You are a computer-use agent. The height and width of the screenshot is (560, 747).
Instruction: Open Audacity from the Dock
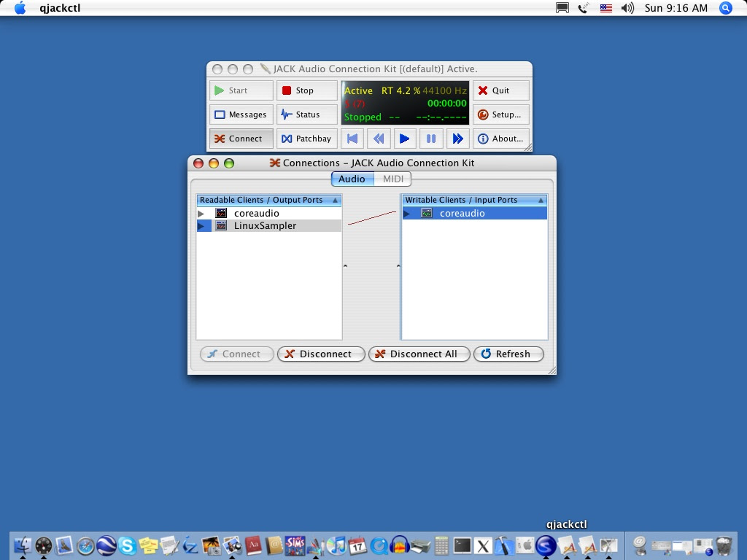pos(400,545)
